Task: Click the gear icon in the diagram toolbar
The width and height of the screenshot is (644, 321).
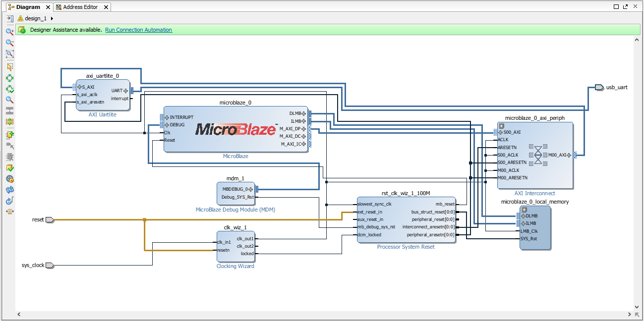Action: 9,179
